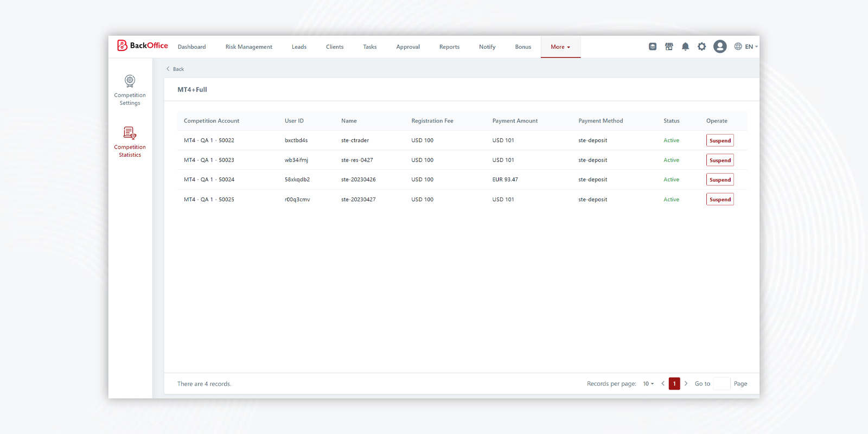Image resolution: width=868 pixels, height=434 pixels.
Task: Click Payment Amount column header
Action: (x=515, y=121)
